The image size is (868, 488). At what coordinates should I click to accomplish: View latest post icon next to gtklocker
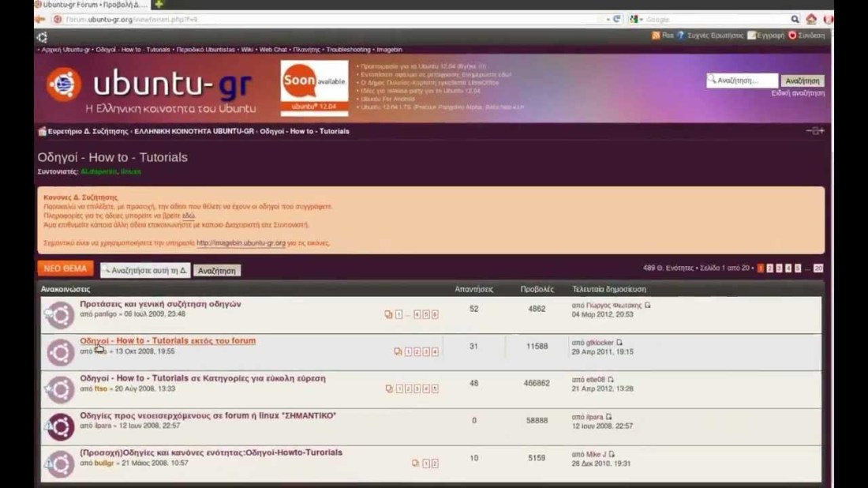click(x=619, y=343)
